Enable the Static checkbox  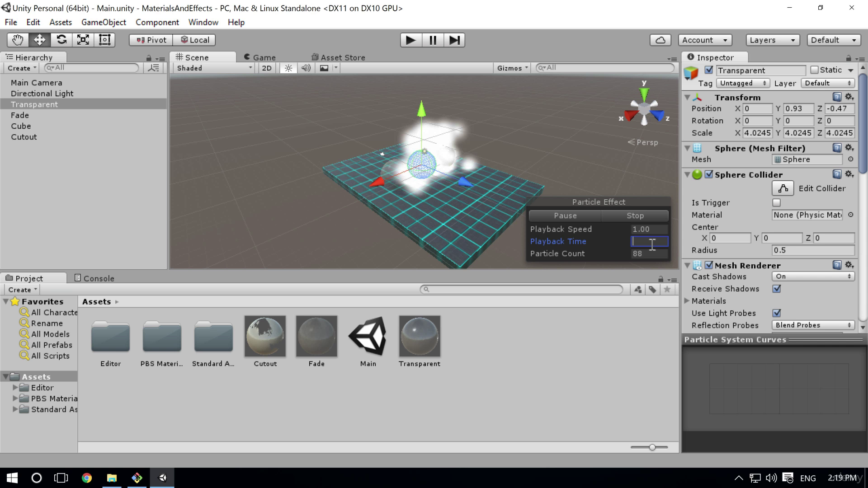(x=814, y=70)
